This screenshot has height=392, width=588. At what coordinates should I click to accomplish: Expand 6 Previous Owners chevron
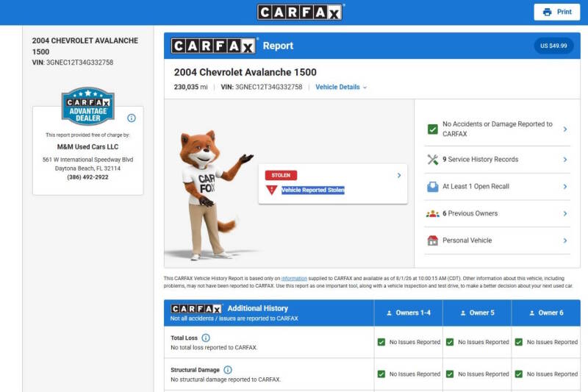tap(565, 213)
